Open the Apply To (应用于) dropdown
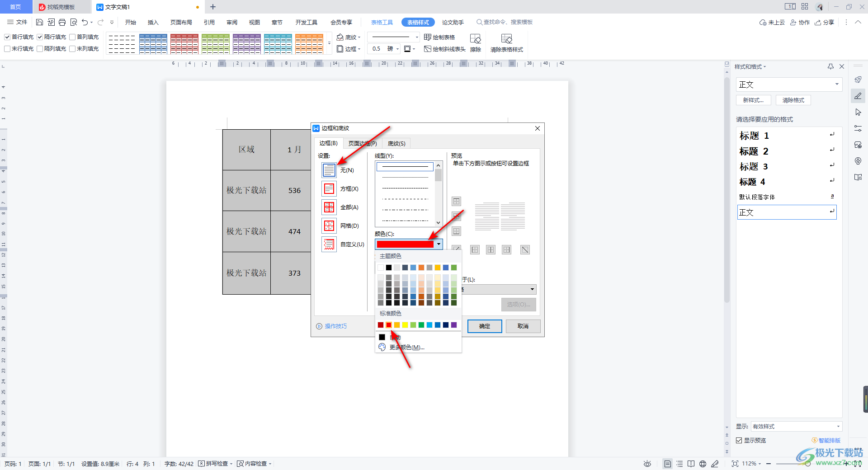 point(532,289)
